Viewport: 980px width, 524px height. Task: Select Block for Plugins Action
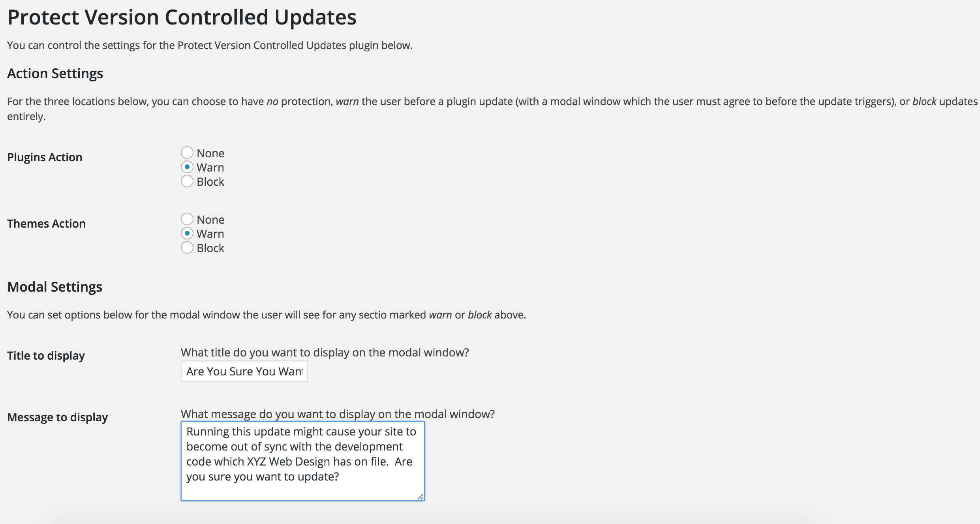187,181
